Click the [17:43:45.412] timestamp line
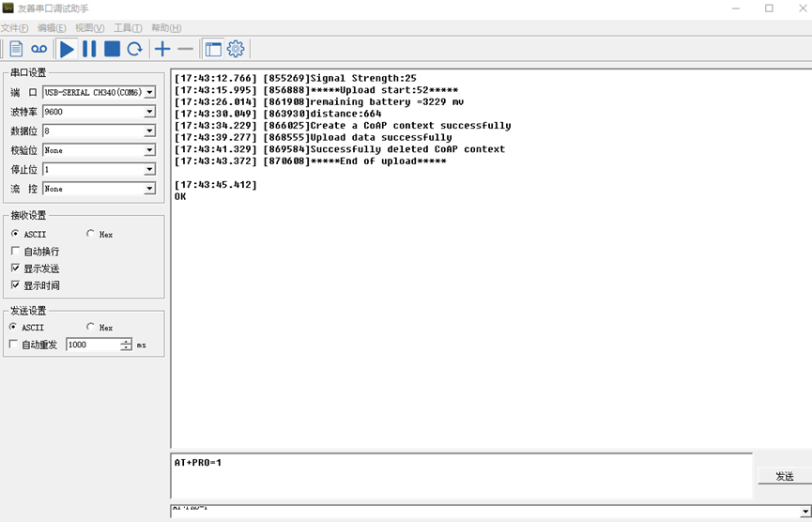This screenshot has width=812, height=522. coord(215,185)
